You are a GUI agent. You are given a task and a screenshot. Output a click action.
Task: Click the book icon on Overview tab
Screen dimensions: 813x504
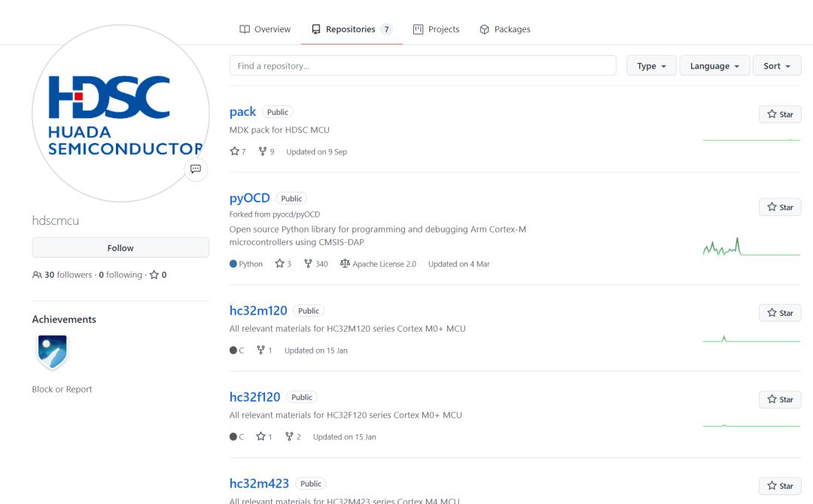(x=244, y=29)
